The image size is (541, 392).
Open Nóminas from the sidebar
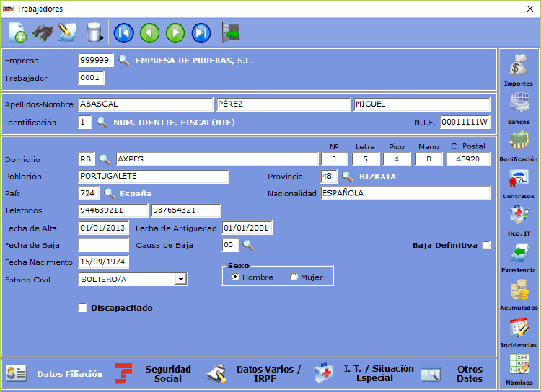(x=518, y=370)
